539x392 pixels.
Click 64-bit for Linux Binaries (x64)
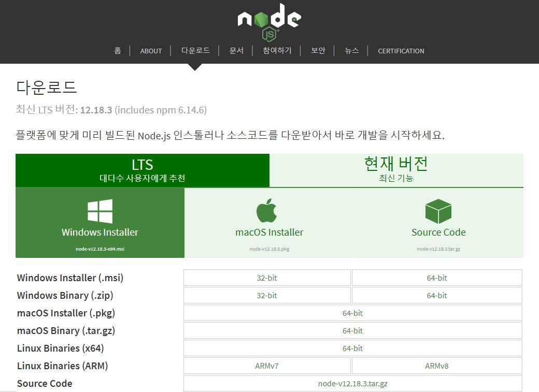[x=353, y=349]
